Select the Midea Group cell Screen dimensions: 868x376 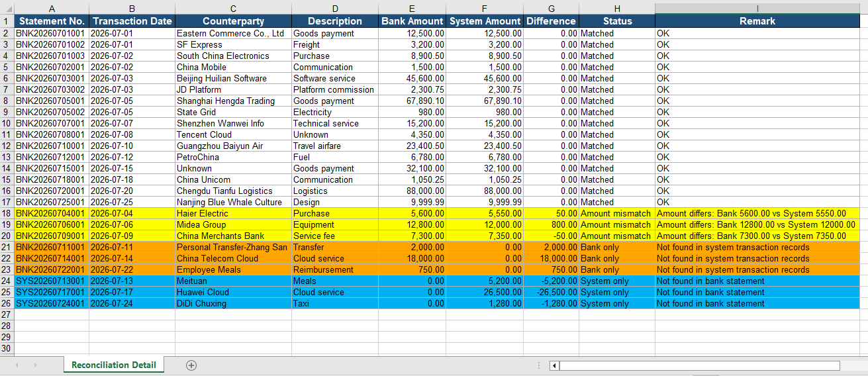[x=233, y=224]
